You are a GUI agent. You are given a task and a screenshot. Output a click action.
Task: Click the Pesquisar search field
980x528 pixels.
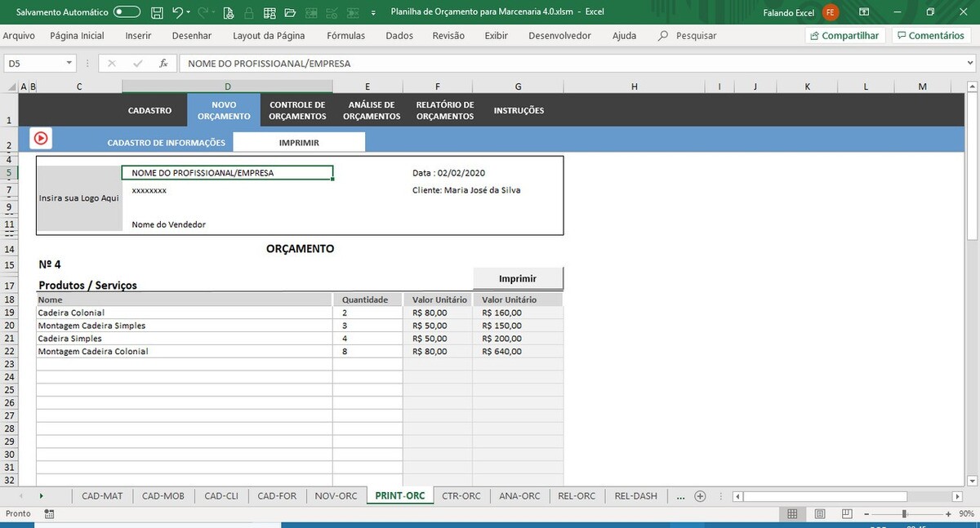click(696, 36)
